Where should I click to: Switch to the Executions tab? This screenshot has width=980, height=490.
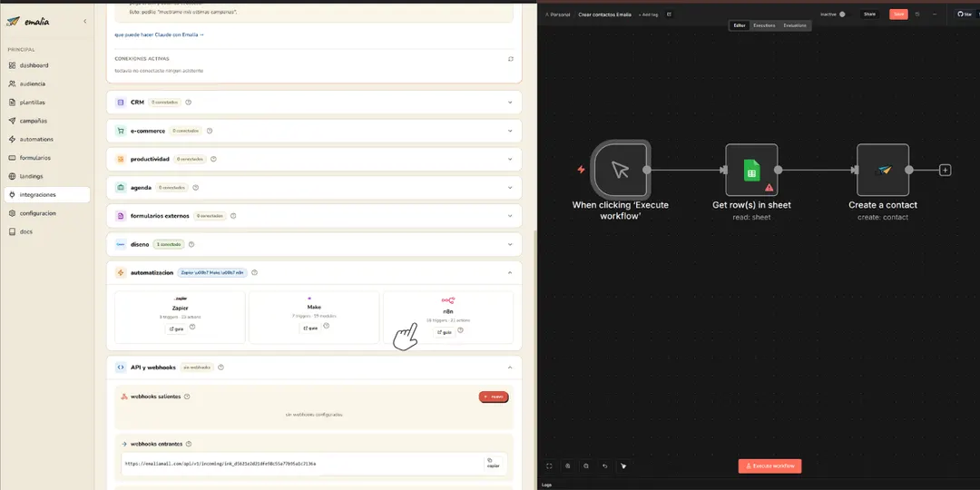(x=764, y=25)
